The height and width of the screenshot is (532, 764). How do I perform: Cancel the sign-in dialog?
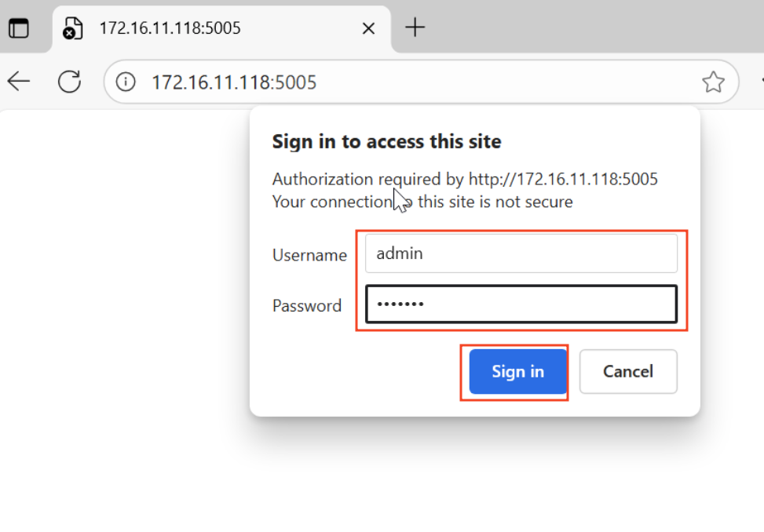(627, 371)
